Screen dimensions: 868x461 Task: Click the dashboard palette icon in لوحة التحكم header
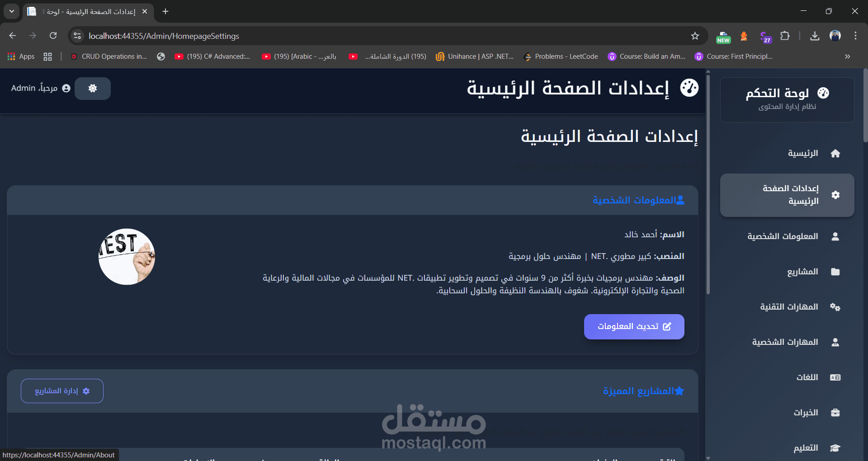tap(824, 93)
